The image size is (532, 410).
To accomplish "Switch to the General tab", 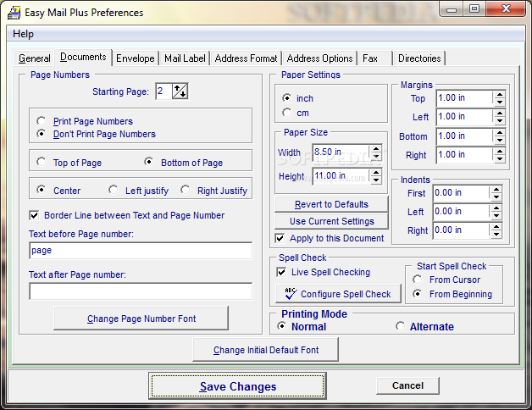I will [x=34, y=58].
